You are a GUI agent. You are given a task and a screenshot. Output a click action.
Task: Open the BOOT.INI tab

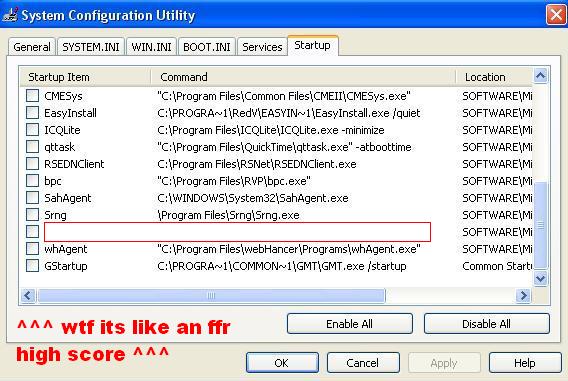coord(207,47)
